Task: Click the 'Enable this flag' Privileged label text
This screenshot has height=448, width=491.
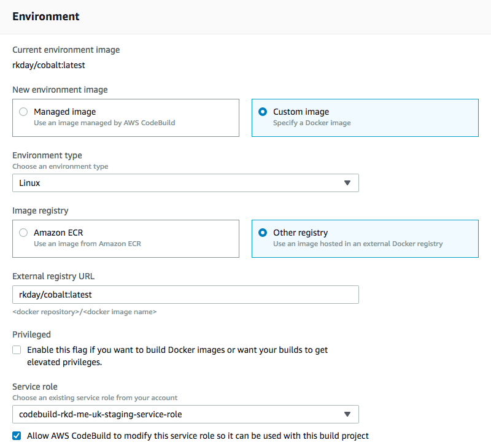Action: click(x=177, y=356)
